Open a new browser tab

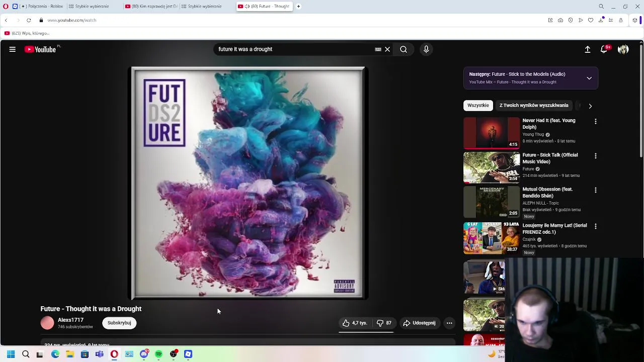click(x=298, y=7)
